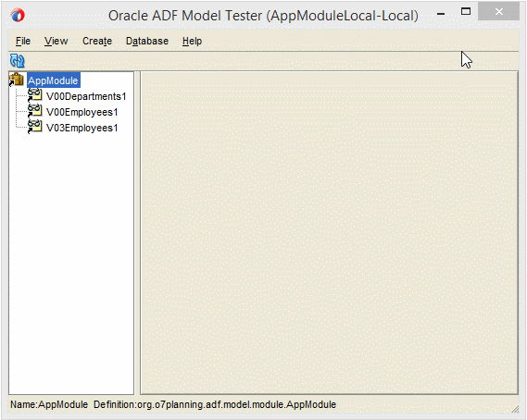Select V00Departments1 in the tree
Viewport: 527px width, 420px height.
86,96
